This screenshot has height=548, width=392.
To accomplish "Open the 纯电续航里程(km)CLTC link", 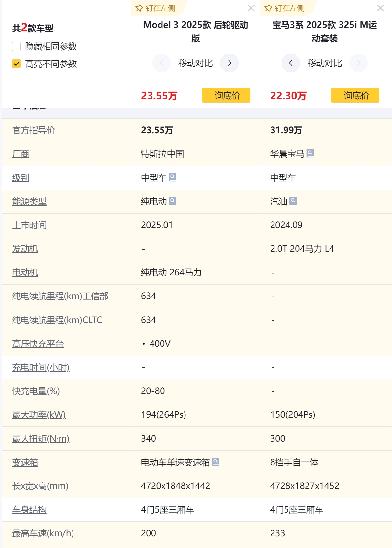I will [57, 320].
